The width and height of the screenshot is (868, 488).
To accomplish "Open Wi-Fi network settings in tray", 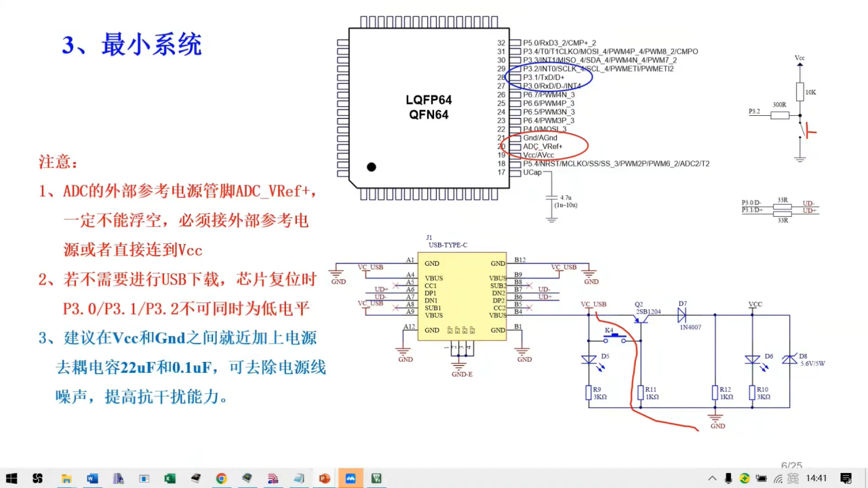I will pyautogui.click(x=778, y=479).
